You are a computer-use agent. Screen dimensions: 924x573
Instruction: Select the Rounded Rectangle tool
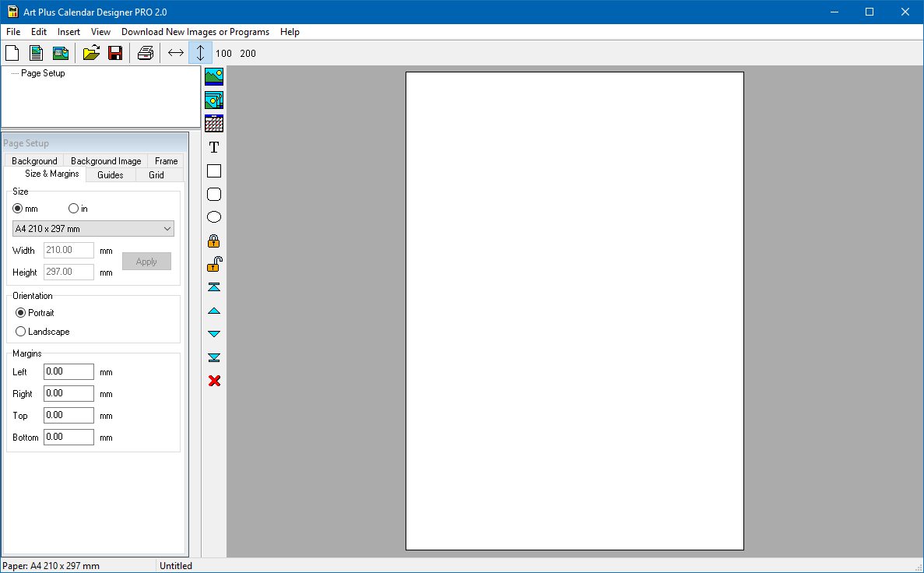pos(214,194)
